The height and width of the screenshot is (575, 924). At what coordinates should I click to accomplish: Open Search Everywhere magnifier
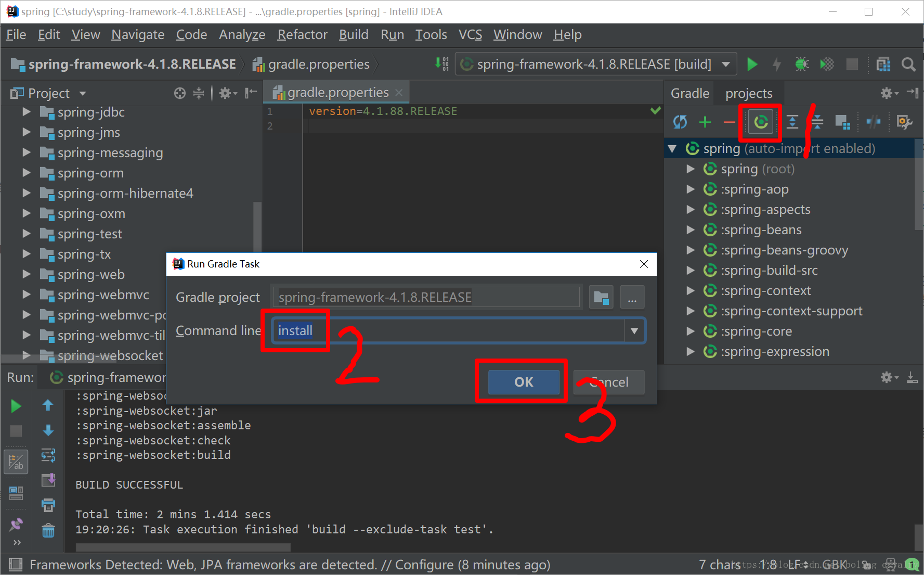click(908, 65)
